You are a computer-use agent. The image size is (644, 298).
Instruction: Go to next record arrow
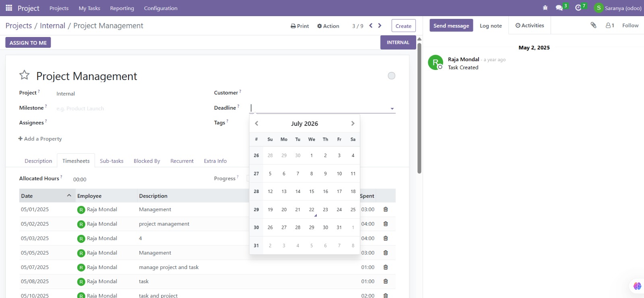pyautogui.click(x=380, y=26)
